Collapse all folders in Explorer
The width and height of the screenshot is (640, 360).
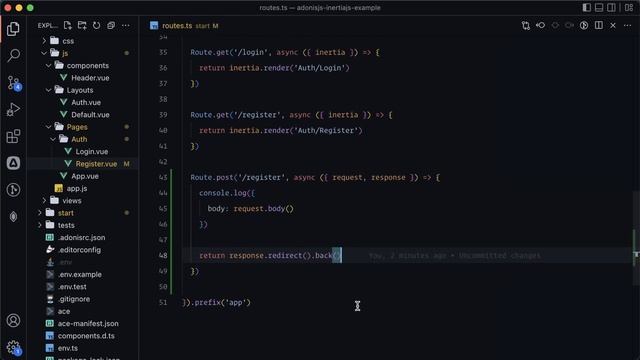[111, 25]
